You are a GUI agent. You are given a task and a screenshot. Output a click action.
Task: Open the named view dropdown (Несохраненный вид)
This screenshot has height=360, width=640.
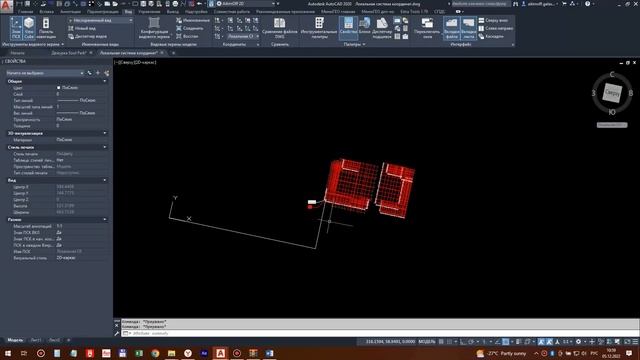100,20
